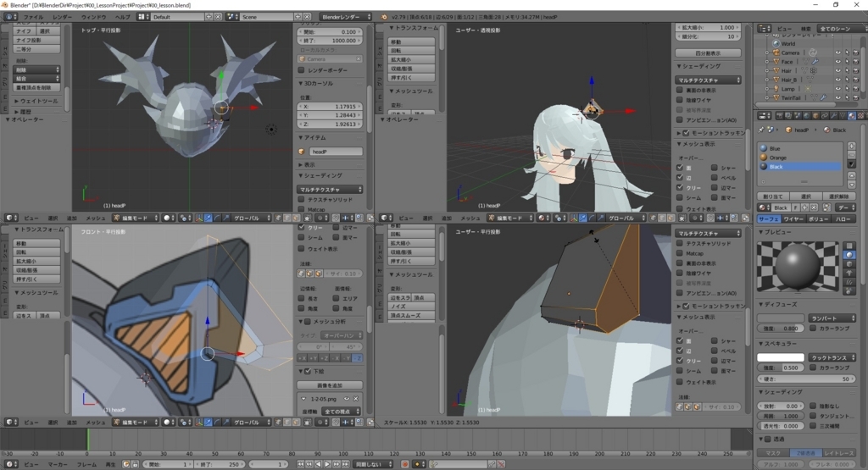Toggle Camera visibility eye in outliner
Viewport: 868px width, 470px height.
click(838, 53)
